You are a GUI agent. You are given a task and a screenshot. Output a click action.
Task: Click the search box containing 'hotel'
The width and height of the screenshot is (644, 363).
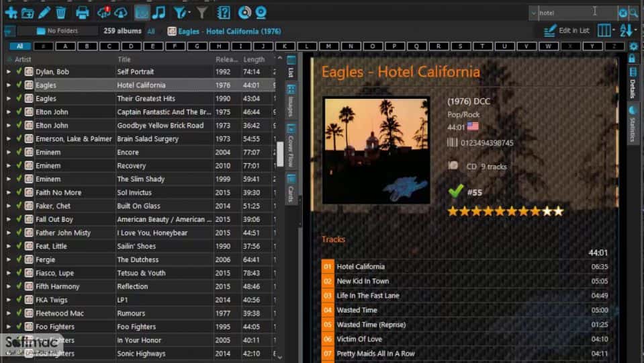coord(577,13)
